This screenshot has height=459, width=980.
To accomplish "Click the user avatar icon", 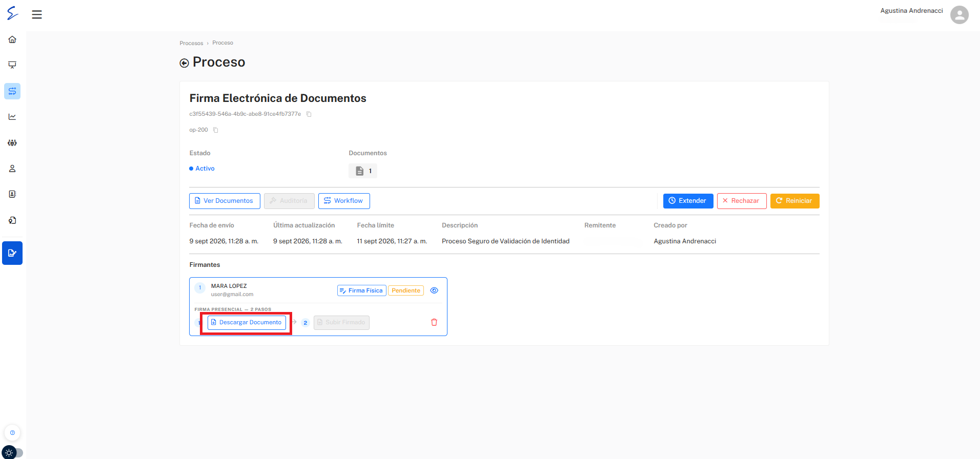I will [959, 15].
